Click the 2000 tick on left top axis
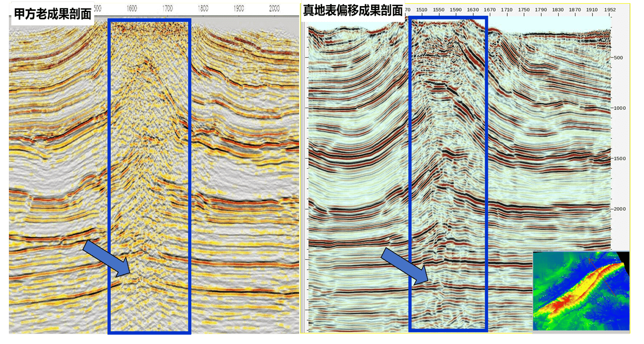The height and width of the screenshot is (344, 644). [x=274, y=8]
